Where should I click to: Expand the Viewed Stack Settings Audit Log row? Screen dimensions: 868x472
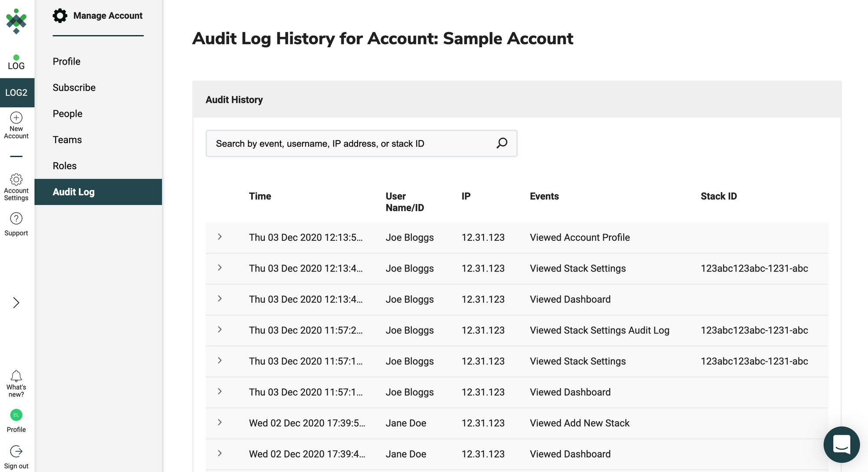220,330
